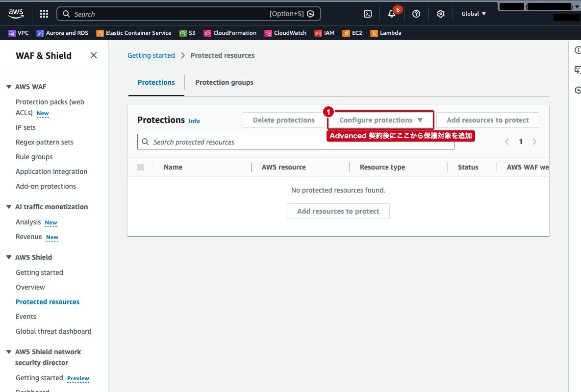This screenshot has width=581, height=392.
Task: Open Application integration in the sidebar
Action: coord(51,172)
